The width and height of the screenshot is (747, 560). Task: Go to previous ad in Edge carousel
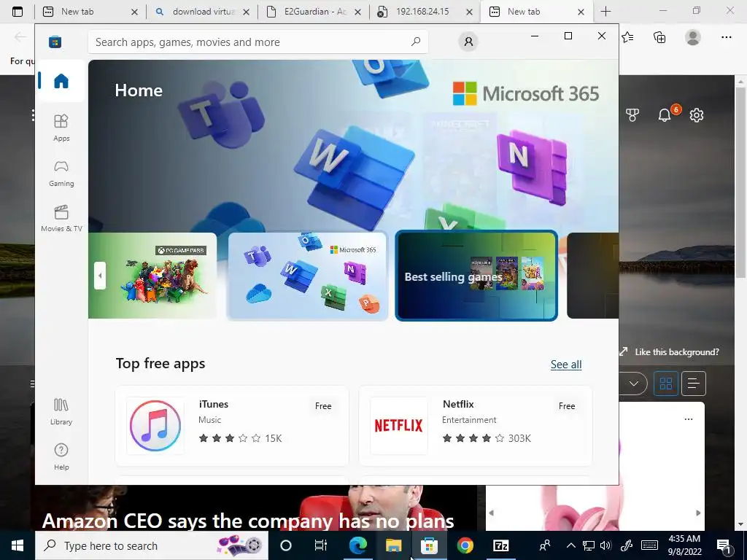491,513
